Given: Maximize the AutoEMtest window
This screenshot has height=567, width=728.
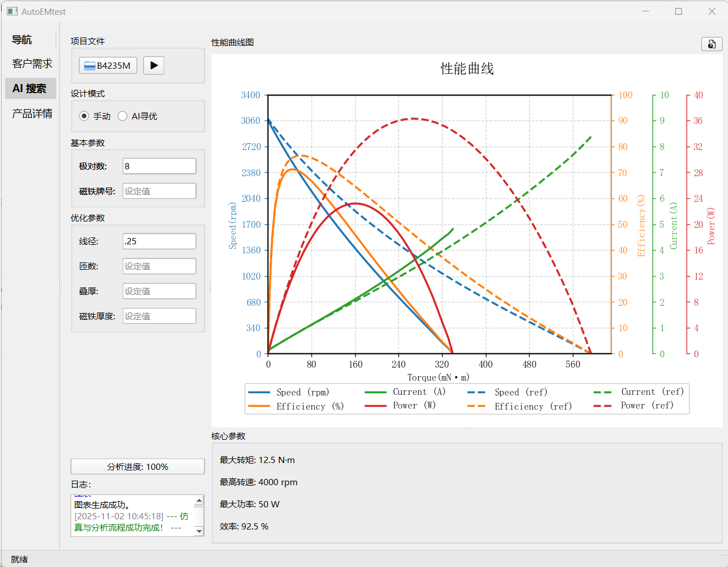Looking at the screenshot, I should (x=679, y=11).
